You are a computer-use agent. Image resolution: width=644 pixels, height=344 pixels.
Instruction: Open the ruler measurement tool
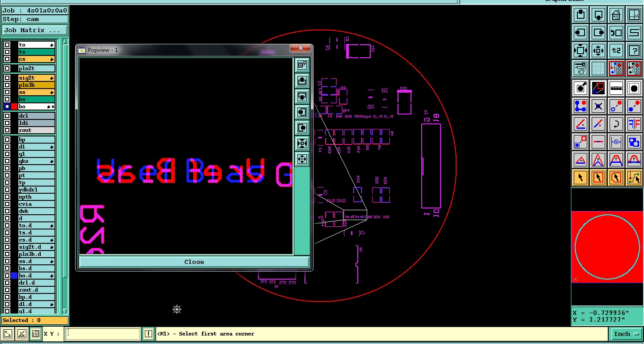616,88
